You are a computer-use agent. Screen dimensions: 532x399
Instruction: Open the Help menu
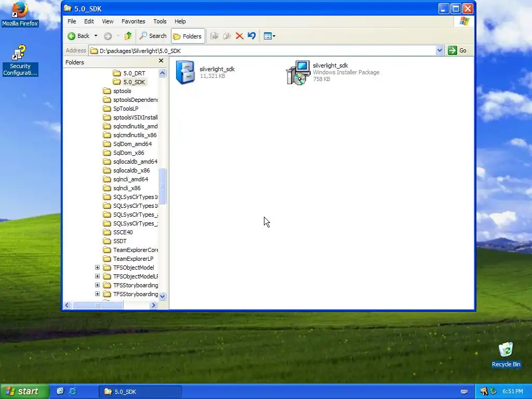(180, 21)
